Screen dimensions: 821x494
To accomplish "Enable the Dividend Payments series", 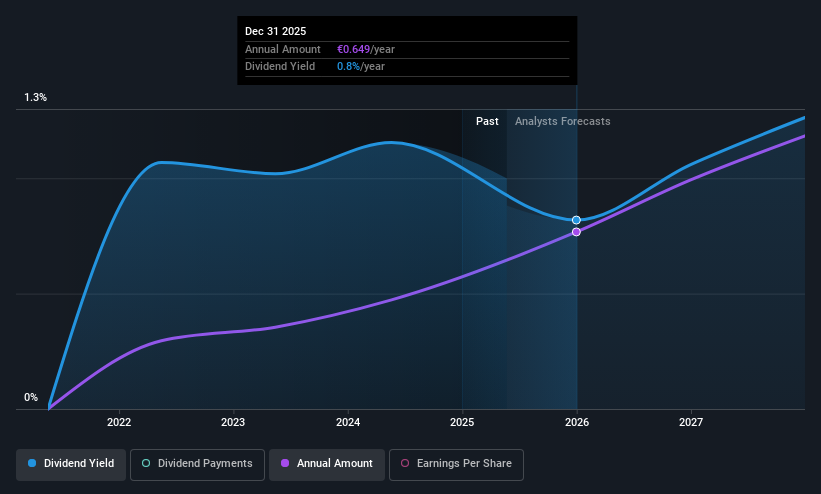I will click(197, 465).
